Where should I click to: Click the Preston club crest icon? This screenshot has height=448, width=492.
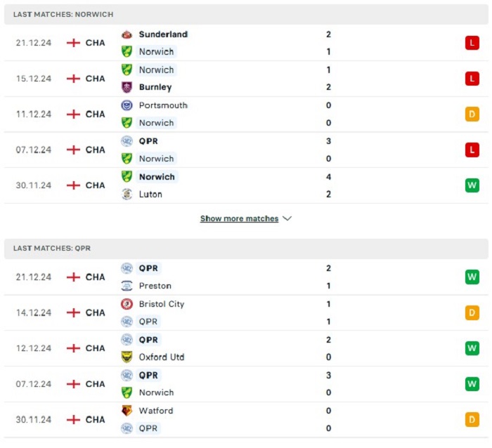coord(127,286)
